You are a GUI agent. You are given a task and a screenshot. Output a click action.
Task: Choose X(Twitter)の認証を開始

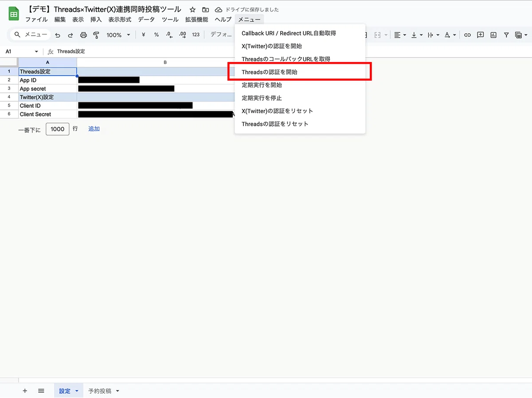click(300, 46)
